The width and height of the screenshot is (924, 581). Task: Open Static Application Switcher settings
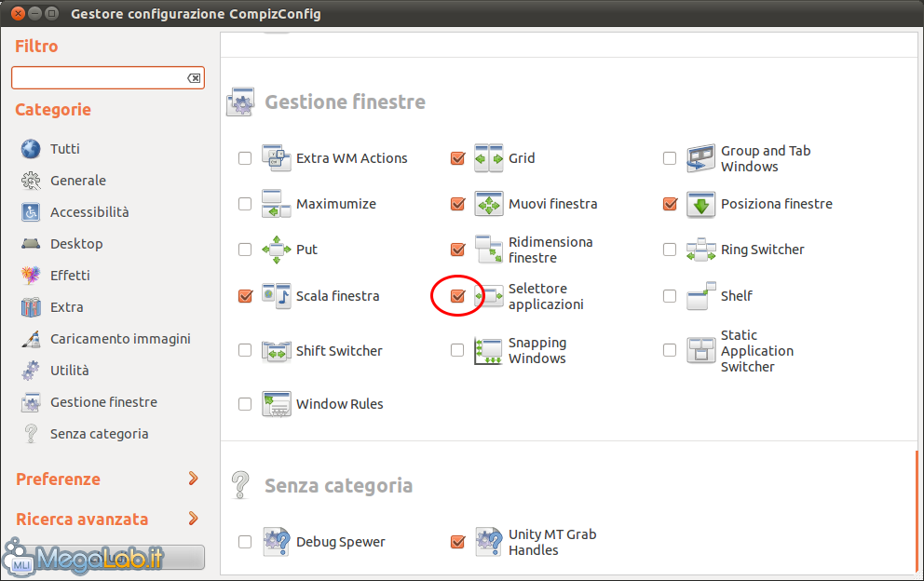tap(757, 351)
